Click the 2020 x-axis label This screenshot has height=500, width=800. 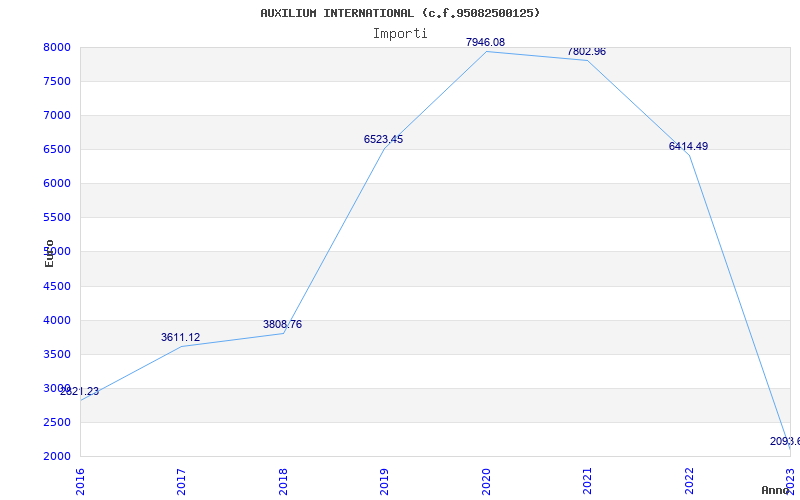click(486, 482)
